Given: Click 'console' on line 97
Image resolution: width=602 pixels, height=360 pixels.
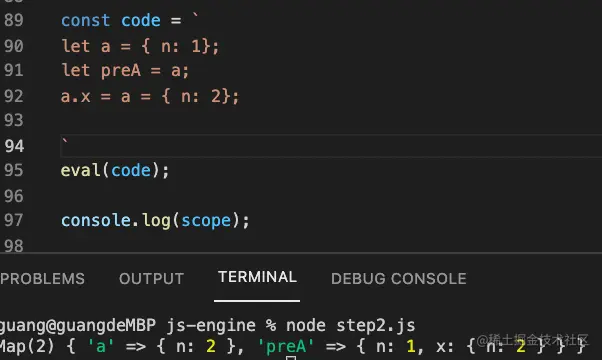Looking at the screenshot, I should pos(96,220).
